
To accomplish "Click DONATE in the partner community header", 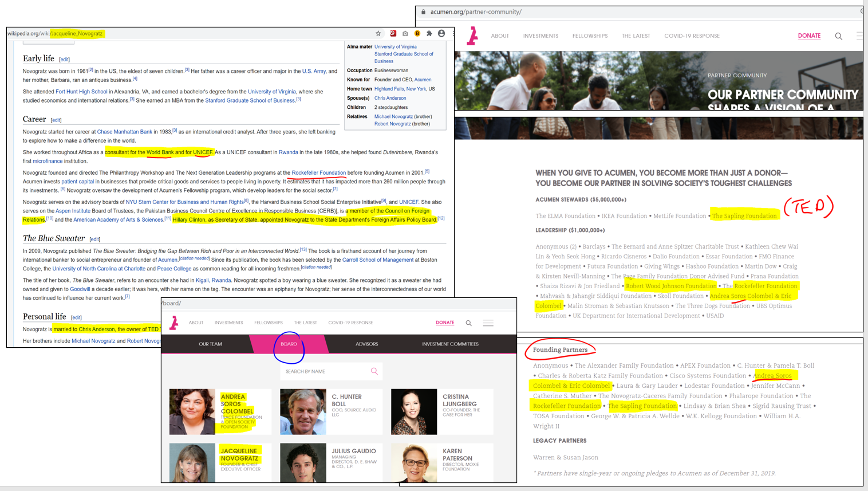I will click(x=809, y=36).
